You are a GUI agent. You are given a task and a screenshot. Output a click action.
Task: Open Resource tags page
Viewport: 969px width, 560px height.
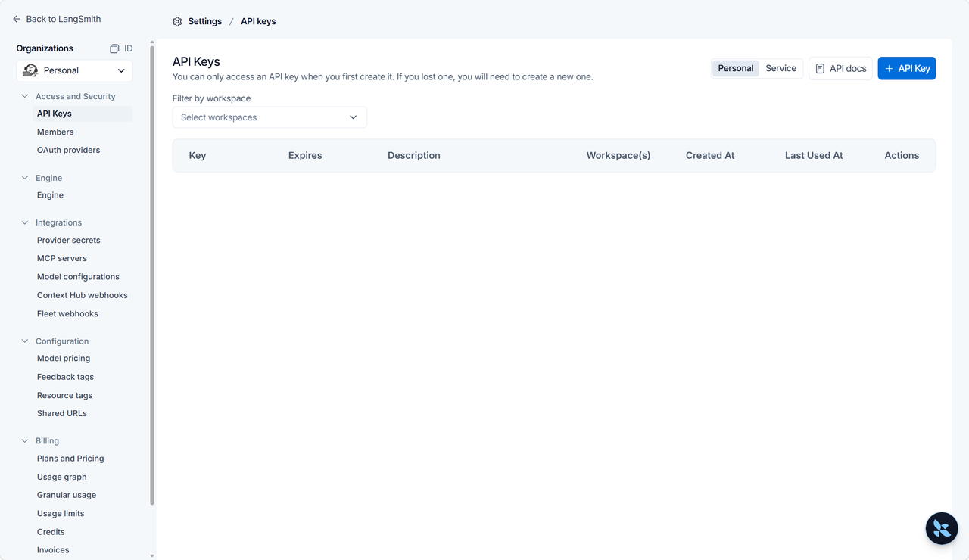pyautogui.click(x=64, y=395)
